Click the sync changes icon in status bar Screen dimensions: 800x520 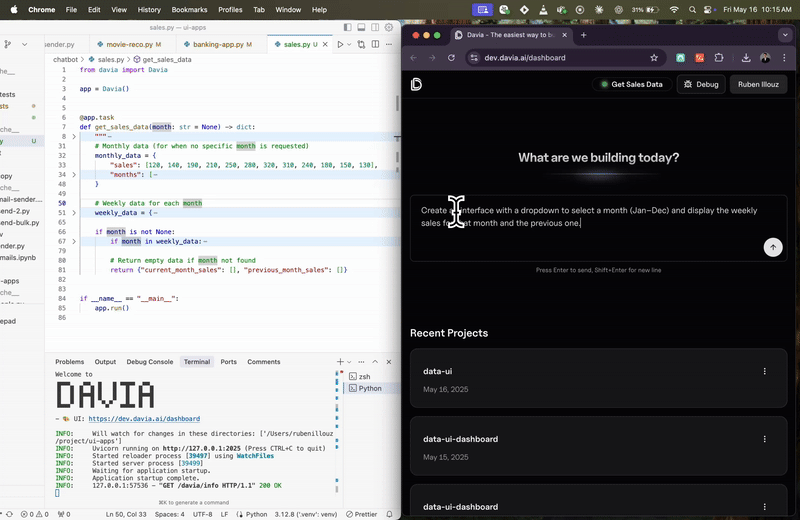(x=9, y=514)
